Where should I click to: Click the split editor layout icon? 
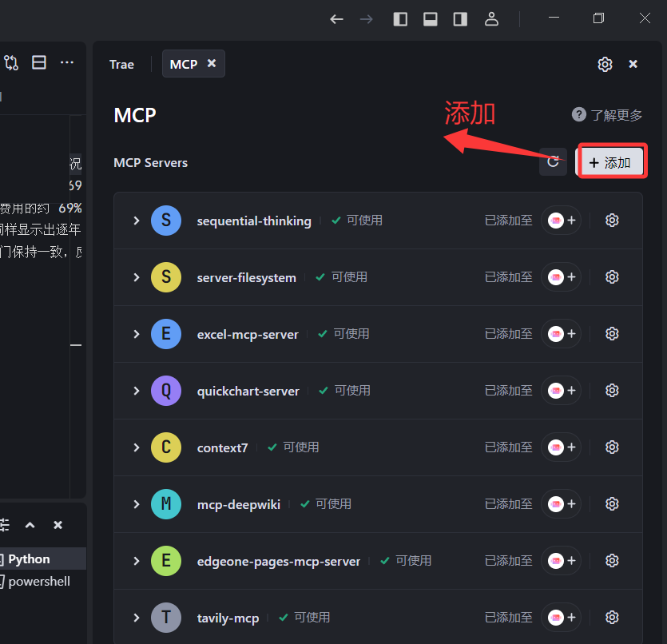[x=39, y=62]
